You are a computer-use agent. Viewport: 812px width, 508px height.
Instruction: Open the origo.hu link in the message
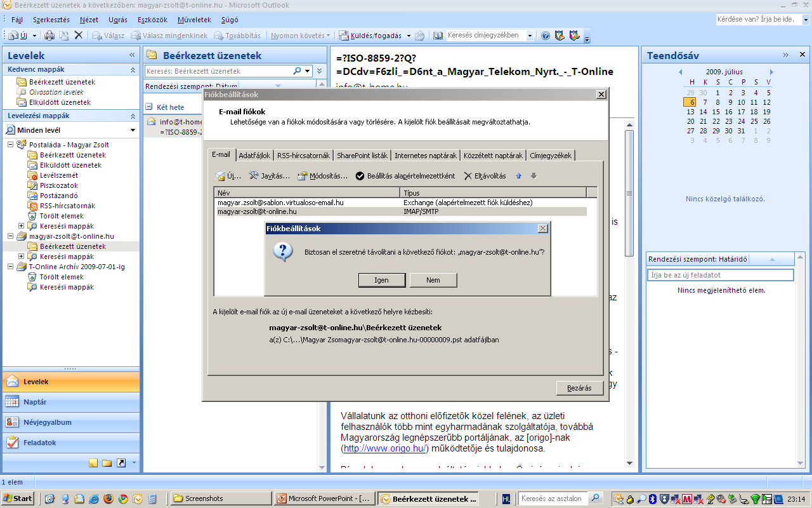386,449
